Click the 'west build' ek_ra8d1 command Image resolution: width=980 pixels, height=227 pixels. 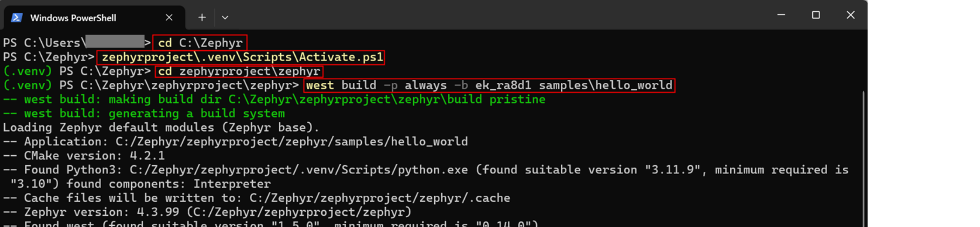click(x=489, y=85)
